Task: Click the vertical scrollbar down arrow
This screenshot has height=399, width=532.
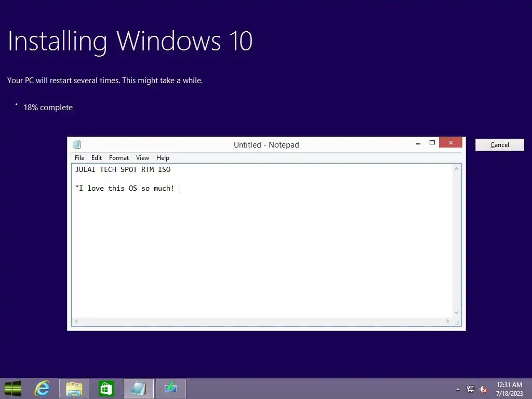Action: pyautogui.click(x=456, y=312)
